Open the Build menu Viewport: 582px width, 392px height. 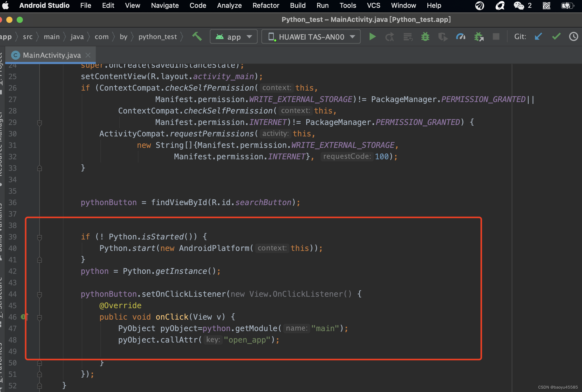point(298,5)
